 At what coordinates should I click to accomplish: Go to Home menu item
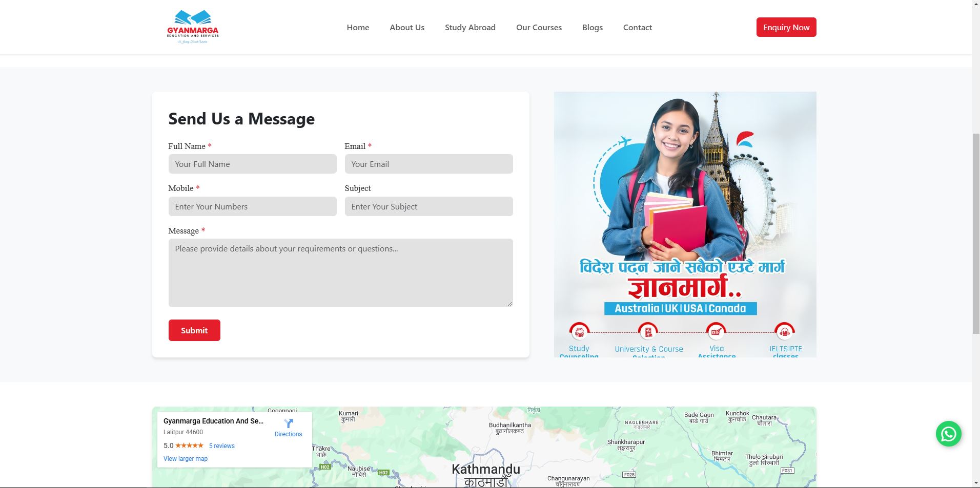[x=358, y=27]
